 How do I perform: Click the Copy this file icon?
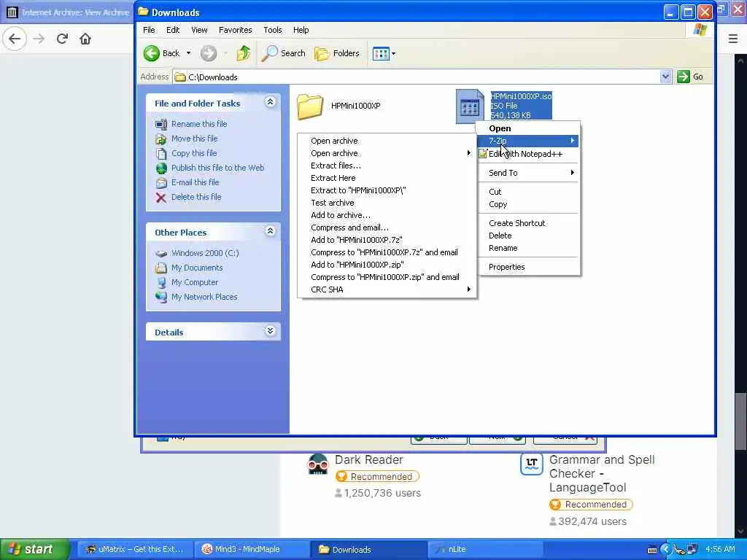click(x=161, y=153)
